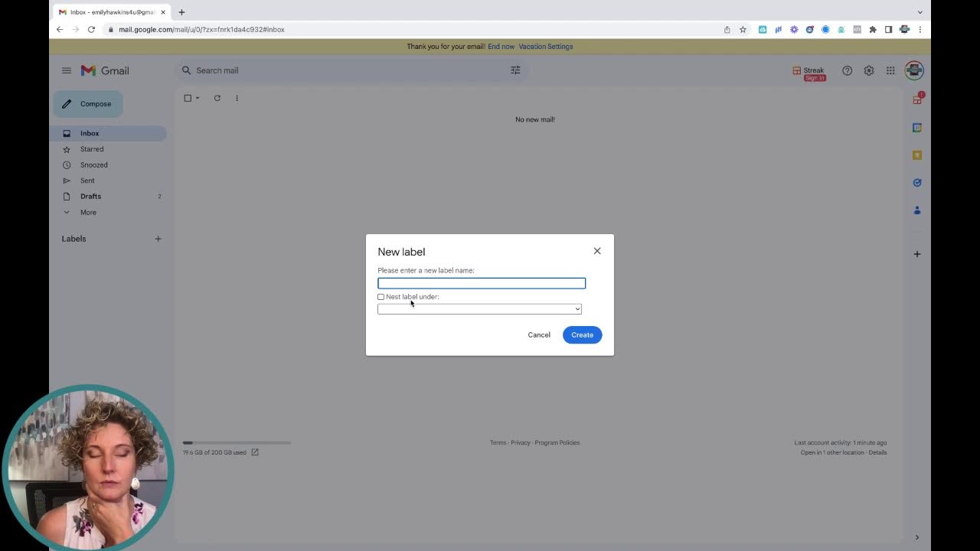The height and width of the screenshot is (551, 980).
Task: Open Google account avatar in Gmail
Action: pyautogui.click(x=914, y=70)
